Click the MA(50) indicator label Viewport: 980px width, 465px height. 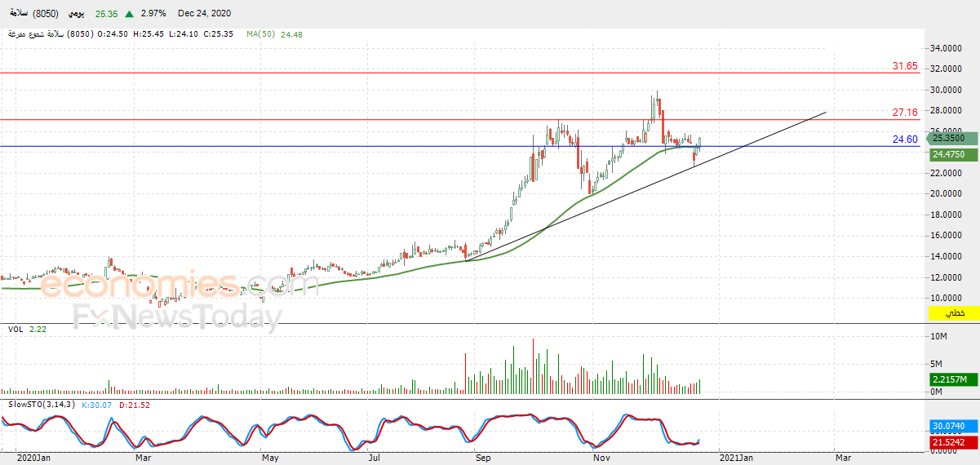260,34
